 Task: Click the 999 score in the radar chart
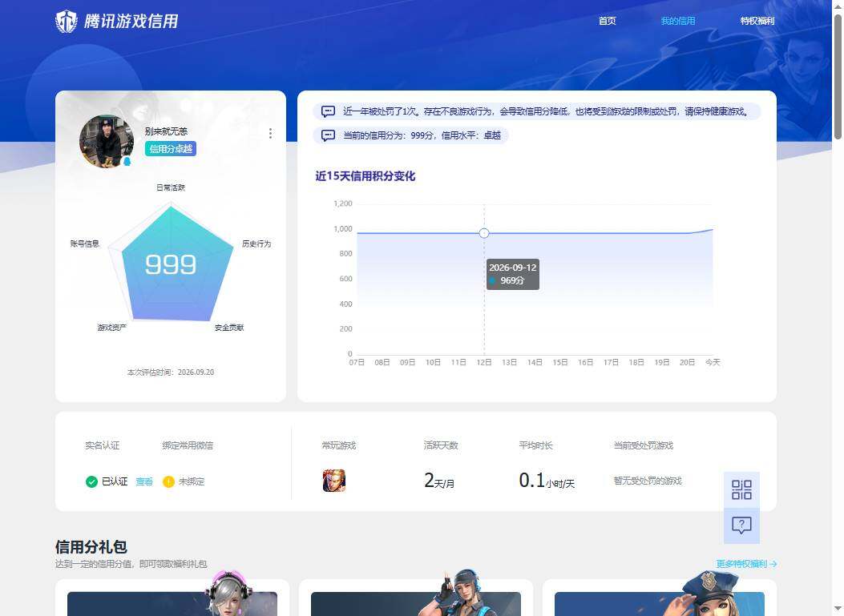tap(171, 264)
